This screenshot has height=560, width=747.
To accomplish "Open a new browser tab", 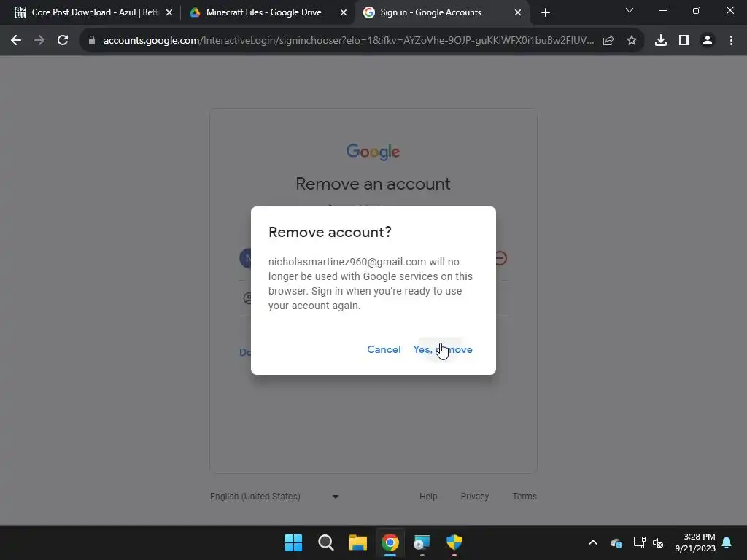I will [546, 13].
